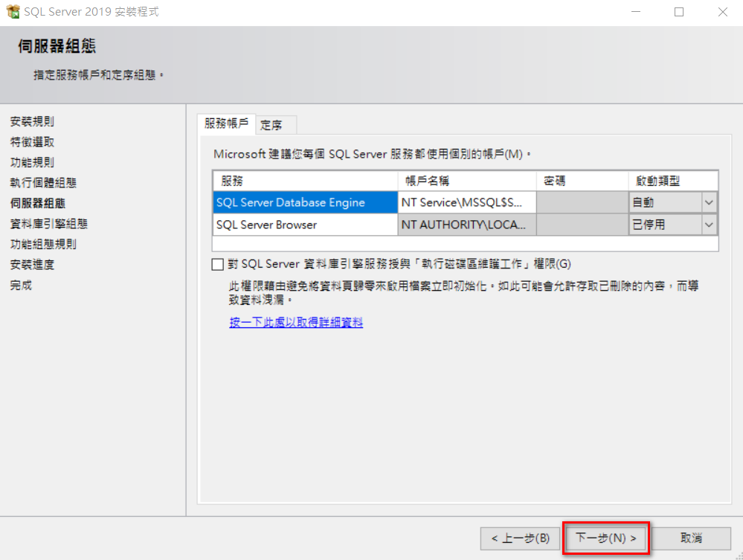Open startup type dropdown for SQL Server Browser
Screen dimensions: 743x560
[x=709, y=225]
